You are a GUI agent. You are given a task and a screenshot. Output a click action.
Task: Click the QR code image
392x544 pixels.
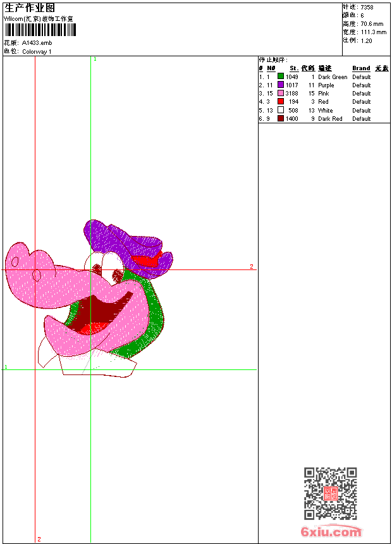(331, 493)
